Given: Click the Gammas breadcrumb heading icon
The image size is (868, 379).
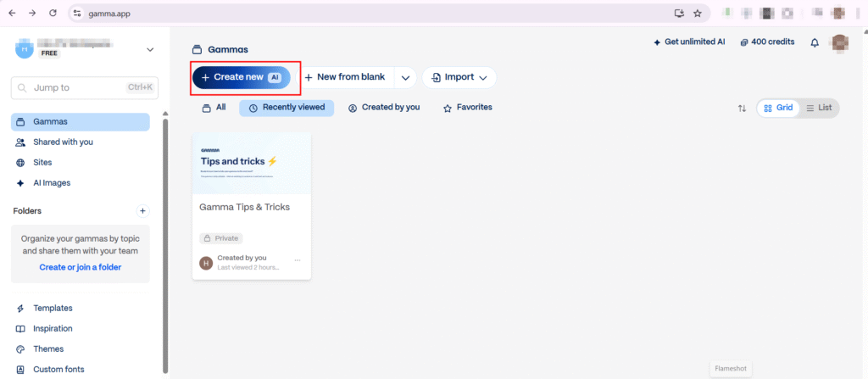Looking at the screenshot, I should pyautogui.click(x=196, y=50).
